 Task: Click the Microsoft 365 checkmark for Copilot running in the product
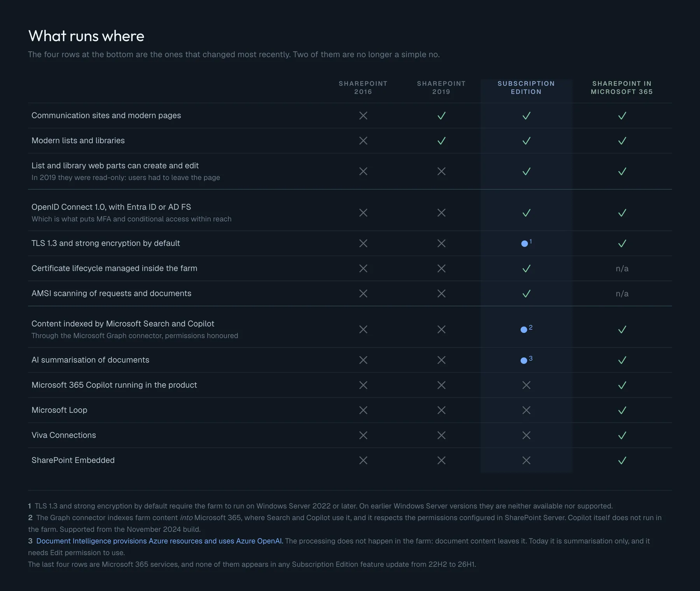pos(622,385)
